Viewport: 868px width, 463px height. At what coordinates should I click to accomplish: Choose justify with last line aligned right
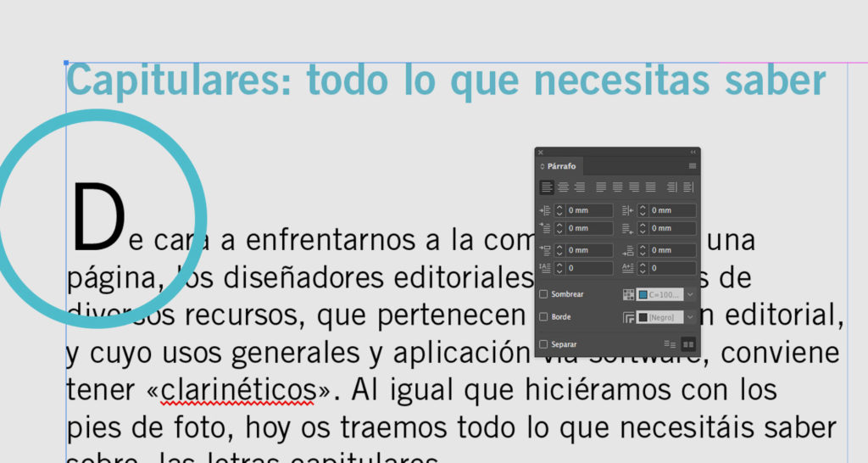pos(634,187)
